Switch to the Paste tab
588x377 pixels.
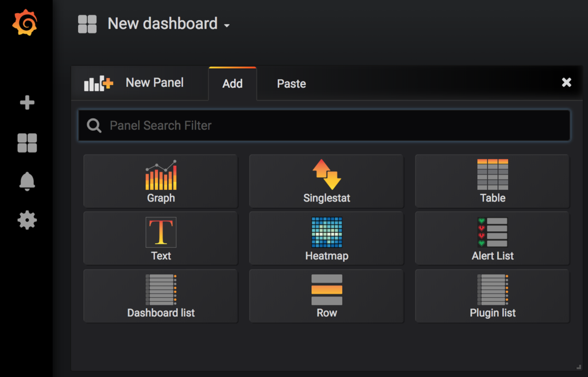[x=291, y=84]
